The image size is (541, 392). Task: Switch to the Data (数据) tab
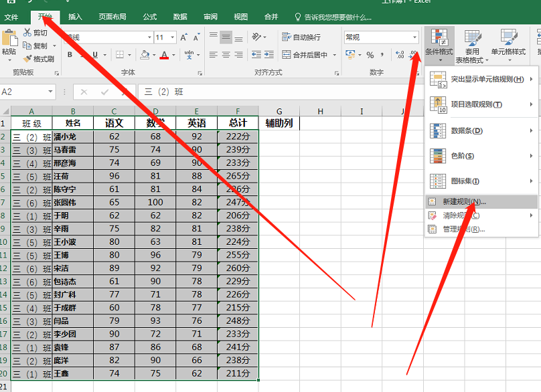180,17
